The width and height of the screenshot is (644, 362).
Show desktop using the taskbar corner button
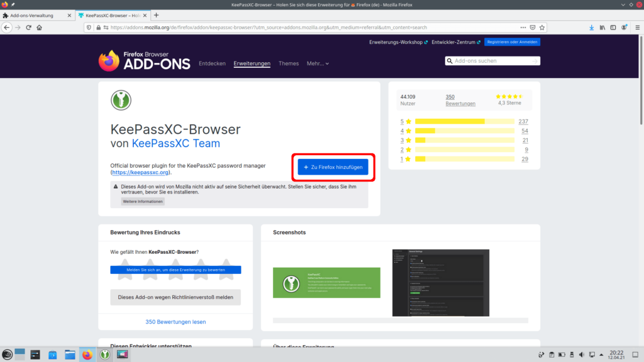635,354
